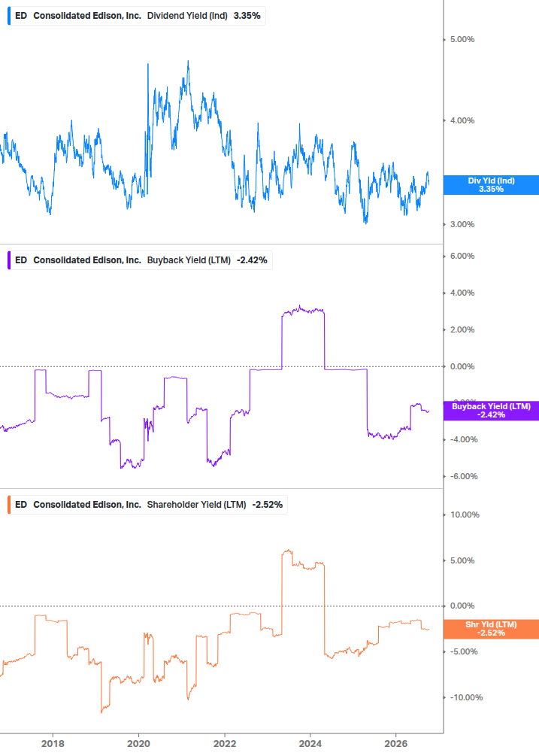The image size is (539, 756).
Task: Click the blue Div Yld (Ind) 3.35% tag
Action: [x=491, y=185]
